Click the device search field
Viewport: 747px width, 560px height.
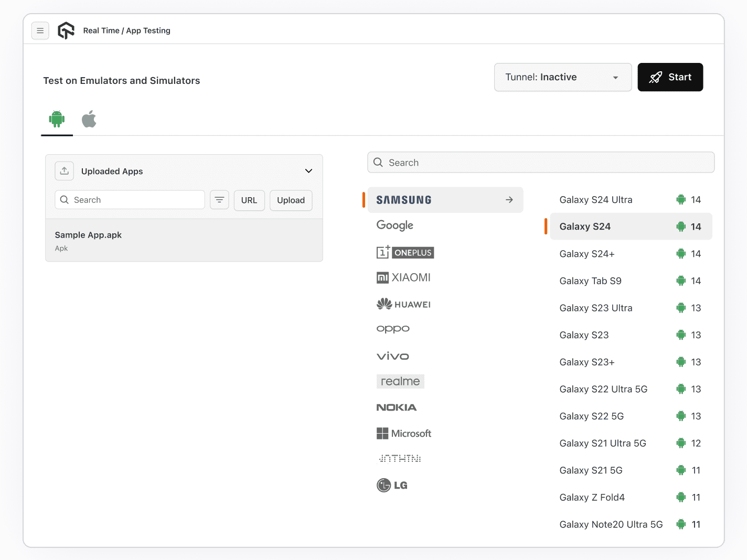pos(540,162)
